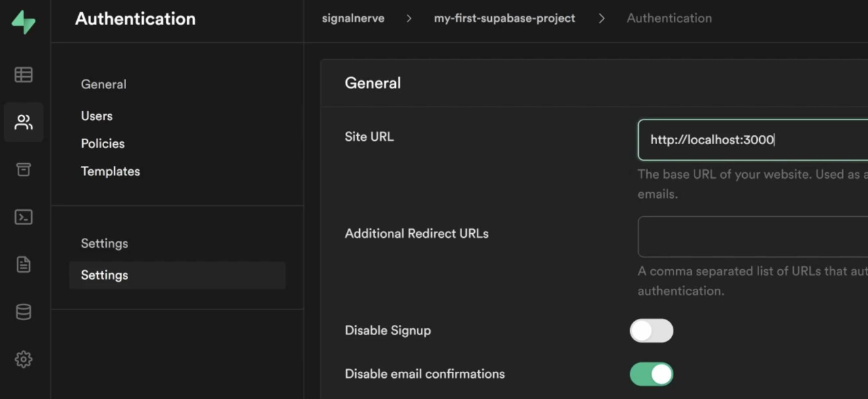This screenshot has height=399, width=868.
Task: Click the chevron after signalnerve breadcrumb
Action: click(410, 18)
